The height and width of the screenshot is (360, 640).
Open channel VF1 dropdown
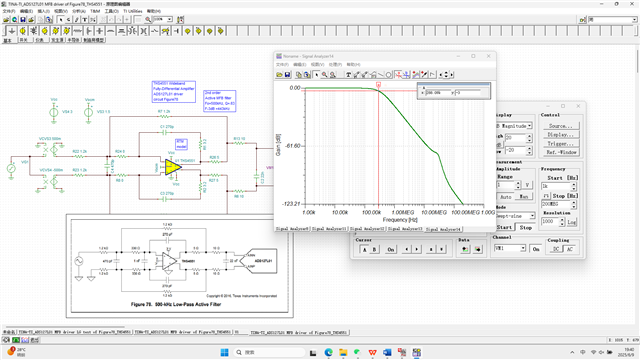click(523, 249)
